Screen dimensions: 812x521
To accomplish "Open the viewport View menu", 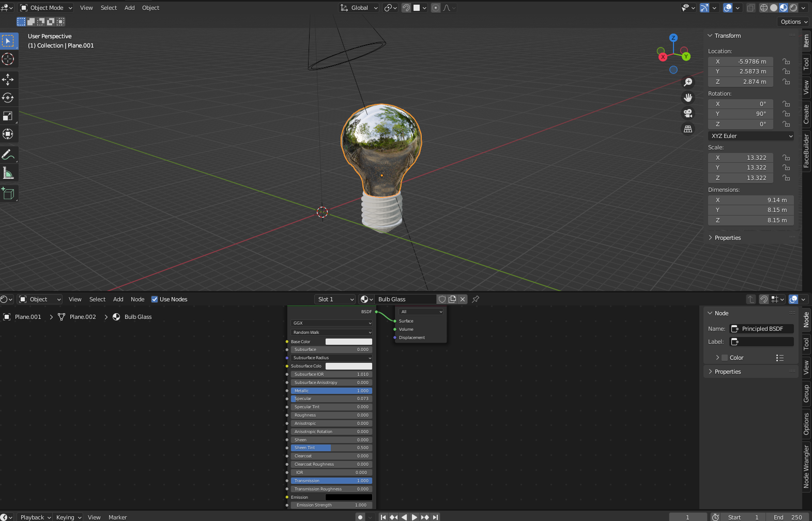I will [86, 8].
